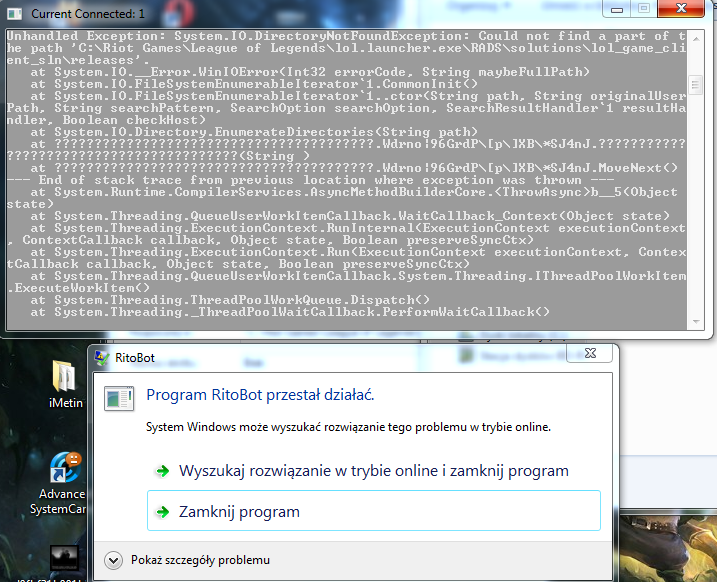
Task: Maximize the Current Connected console window
Action: 644,9
